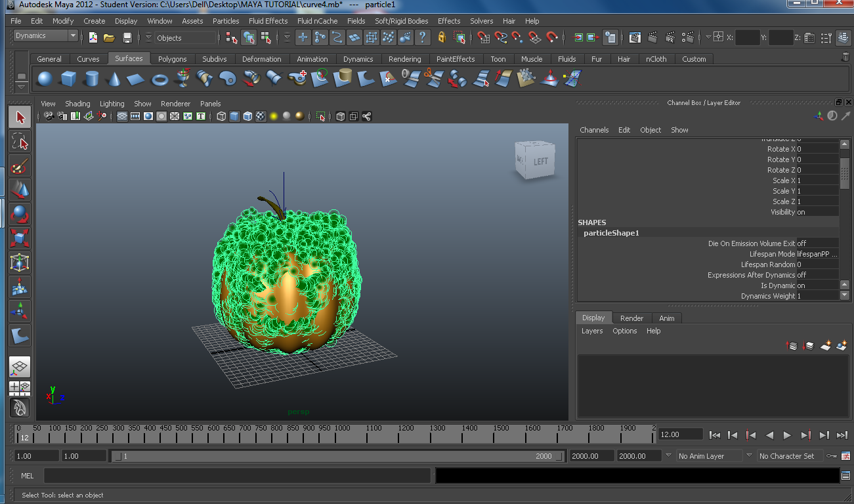Click the Loft surface shelf icon

pos(205,79)
